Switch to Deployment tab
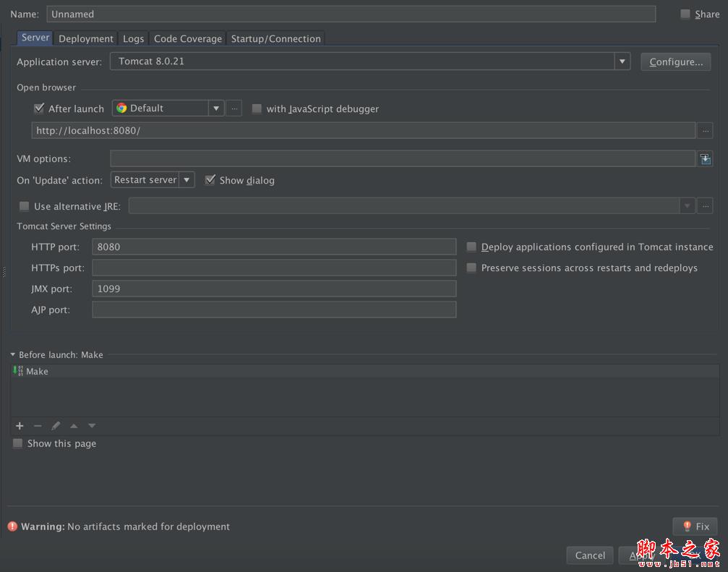The height and width of the screenshot is (572, 728). [x=86, y=39]
